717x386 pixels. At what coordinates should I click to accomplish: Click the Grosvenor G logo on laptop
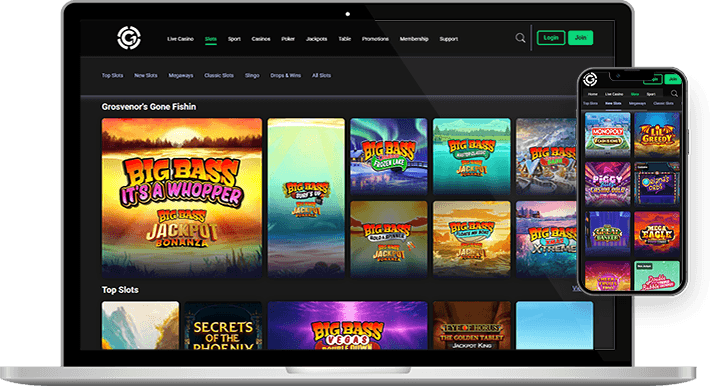point(129,38)
